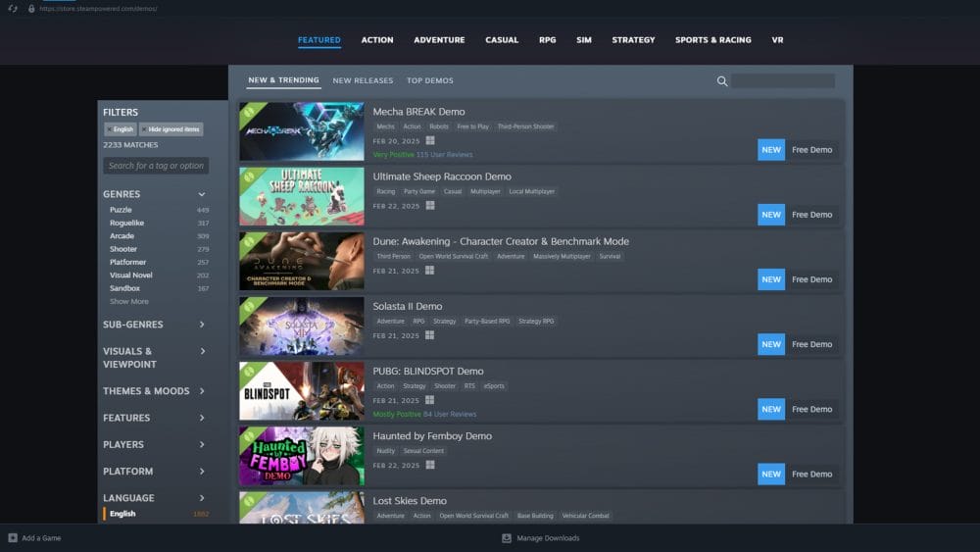This screenshot has width=980, height=552.
Task: Click Free Demo for Solasta II Demo
Action: tap(811, 344)
